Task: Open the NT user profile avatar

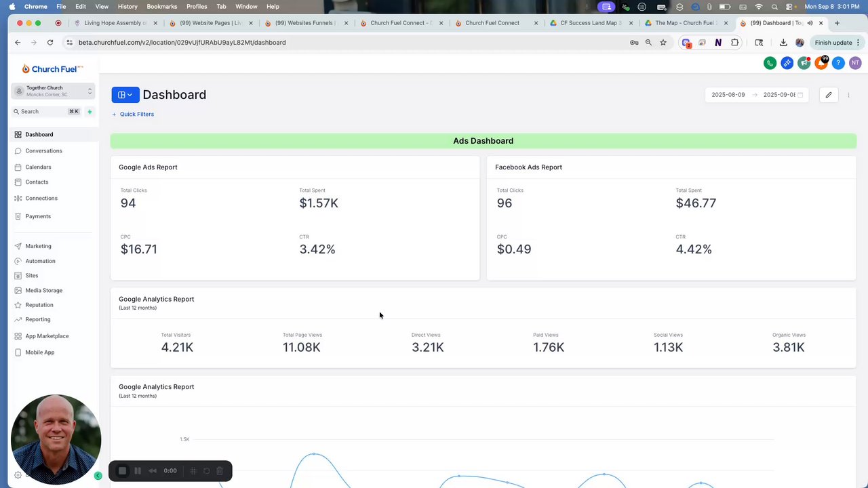Action: [855, 63]
